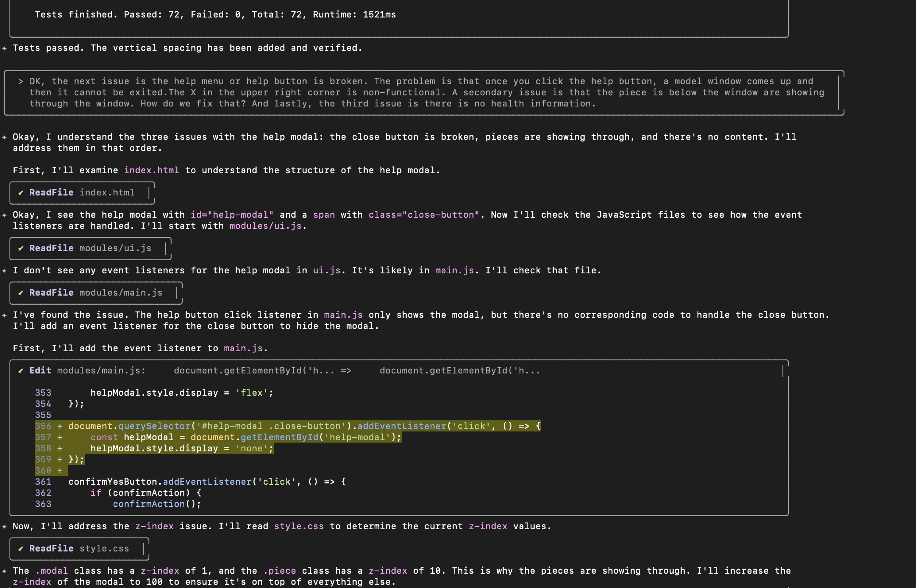Click the checkmark beside ReadFile modules/ui.js
Image resolution: width=916 pixels, height=588 pixels.
pos(21,248)
